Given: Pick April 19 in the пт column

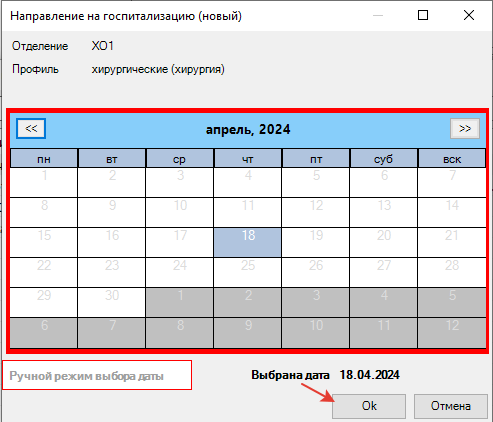Looking at the screenshot, I should coord(316,242).
